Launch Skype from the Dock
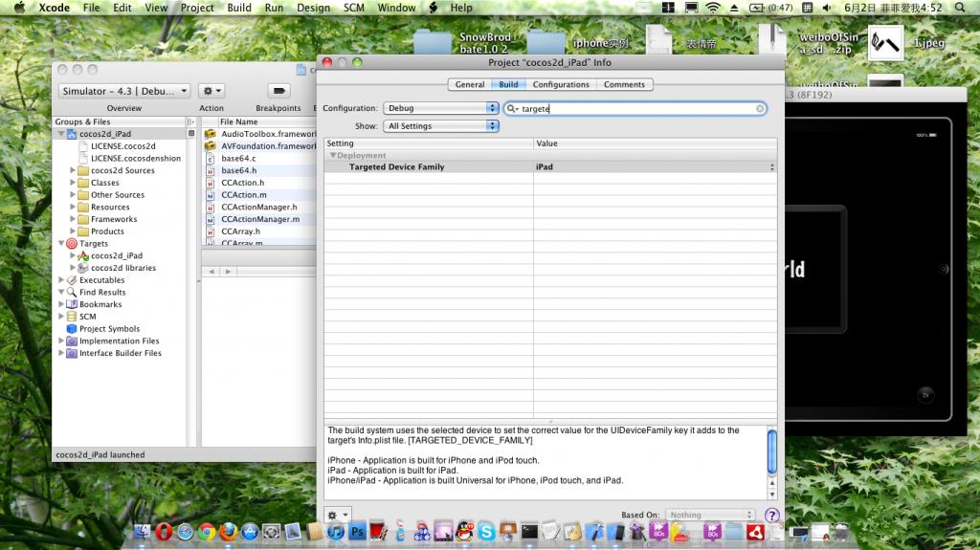Image resolution: width=980 pixels, height=550 pixels. 486,532
